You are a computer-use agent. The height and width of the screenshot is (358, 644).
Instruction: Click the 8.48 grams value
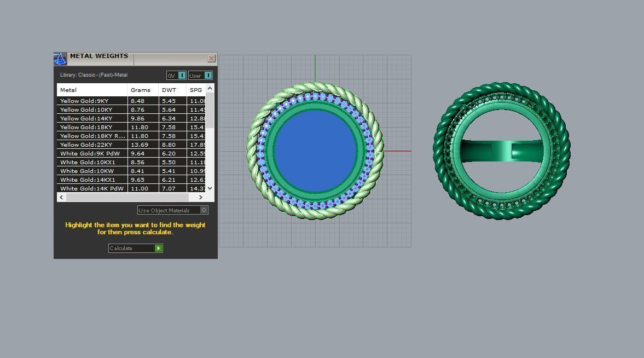click(137, 101)
